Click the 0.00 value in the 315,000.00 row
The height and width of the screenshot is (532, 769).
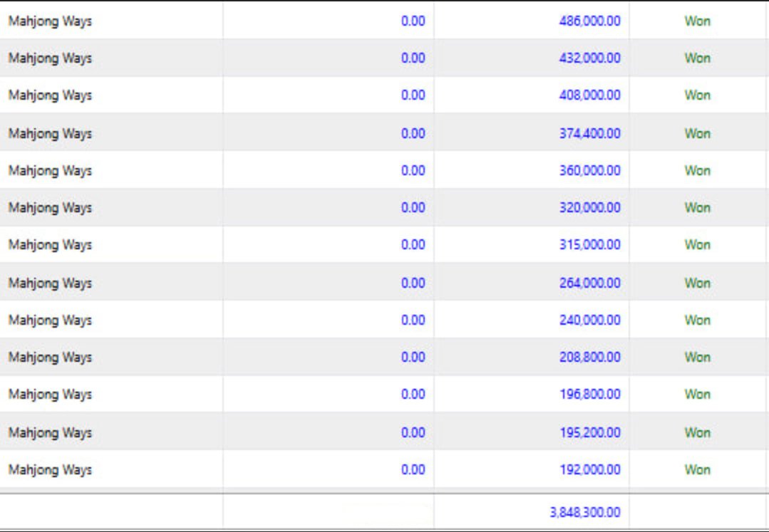pos(413,244)
